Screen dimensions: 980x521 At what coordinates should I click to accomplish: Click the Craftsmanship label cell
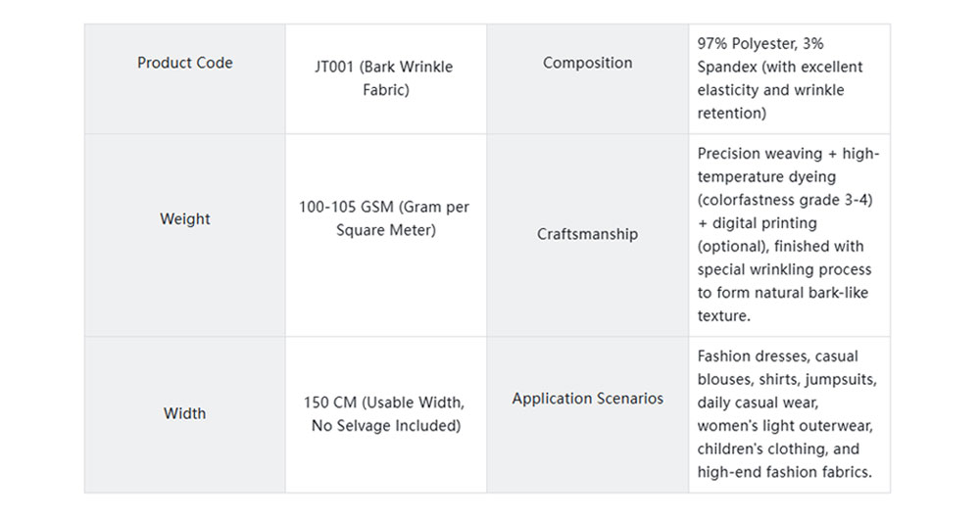pos(587,234)
